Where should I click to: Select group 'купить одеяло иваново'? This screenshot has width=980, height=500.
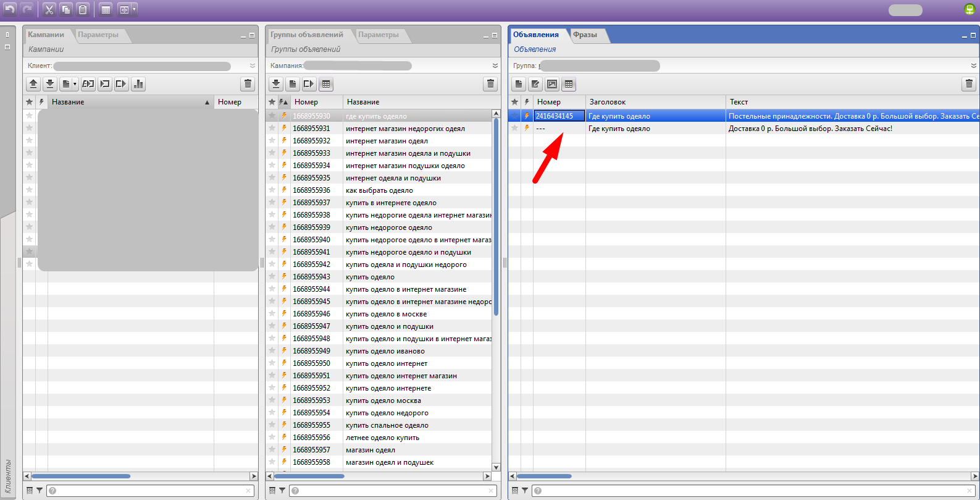click(x=385, y=351)
